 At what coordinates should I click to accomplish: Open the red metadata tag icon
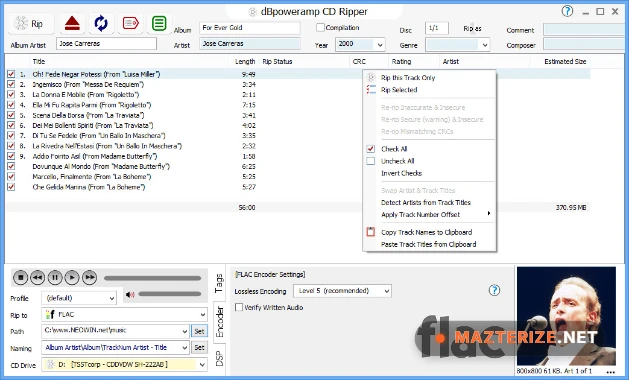tap(130, 23)
